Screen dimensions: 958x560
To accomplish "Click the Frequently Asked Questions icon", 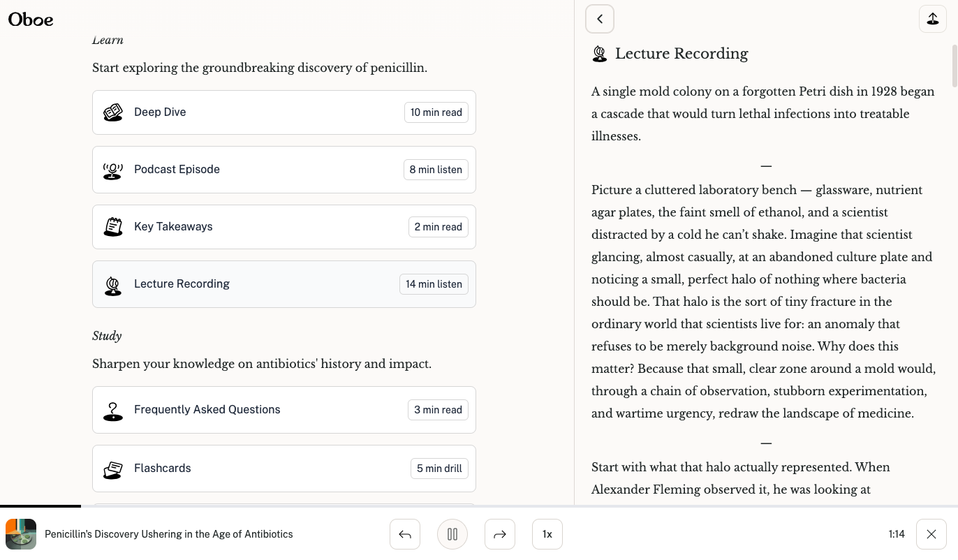I will [x=113, y=411].
